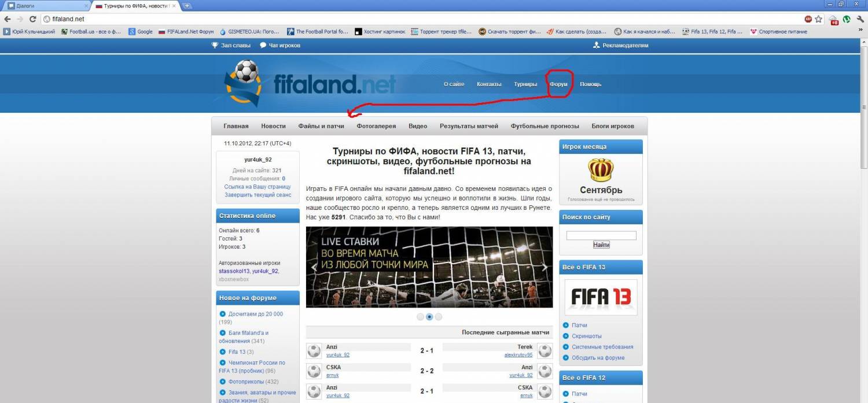Open О сайте in the header

pyautogui.click(x=454, y=84)
